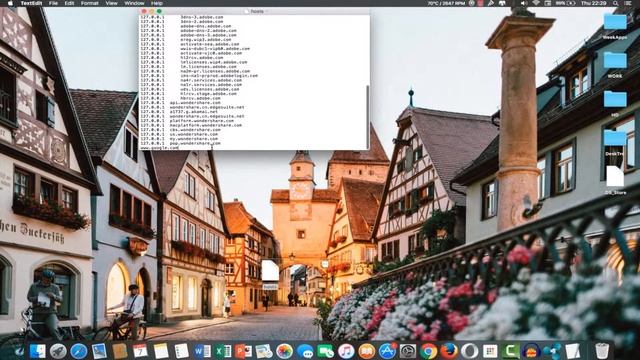Click the last line with www.google.com

point(160,147)
